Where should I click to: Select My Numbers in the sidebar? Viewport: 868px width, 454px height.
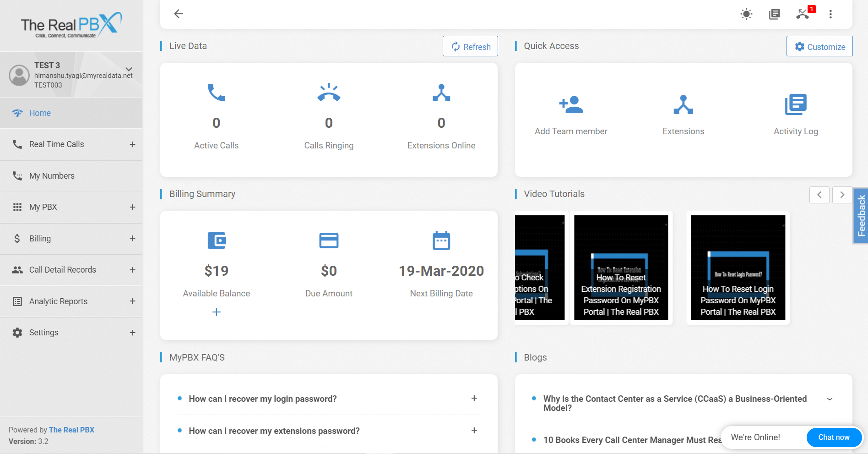coord(52,175)
